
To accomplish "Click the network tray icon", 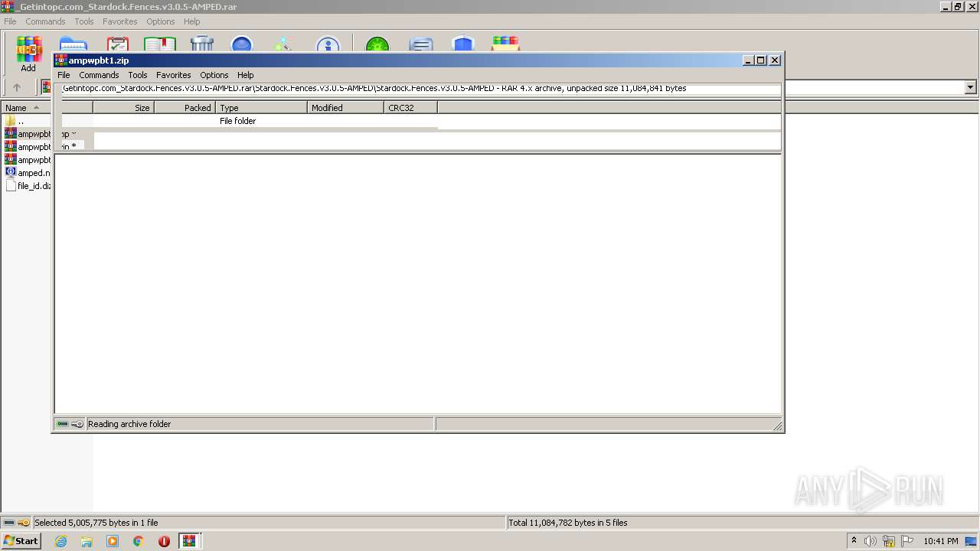I will [889, 541].
